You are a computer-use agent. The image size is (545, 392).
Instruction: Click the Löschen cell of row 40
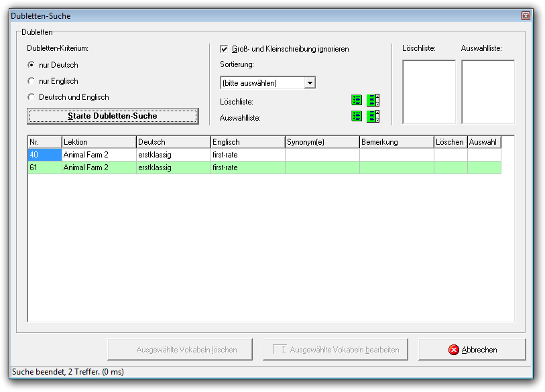(x=450, y=155)
